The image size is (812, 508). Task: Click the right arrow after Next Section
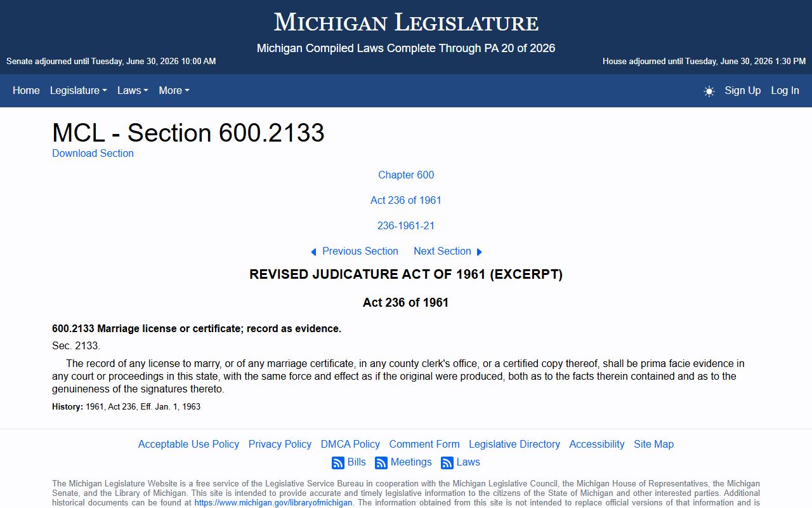click(x=480, y=252)
